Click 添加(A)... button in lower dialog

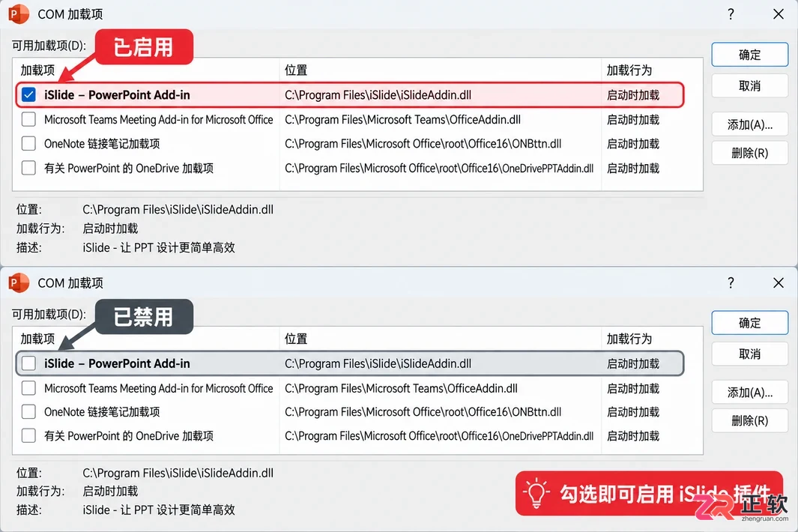click(x=749, y=393)
